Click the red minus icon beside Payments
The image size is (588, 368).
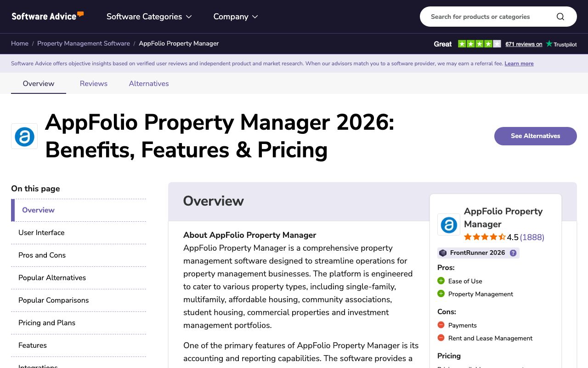click(441, 325)
